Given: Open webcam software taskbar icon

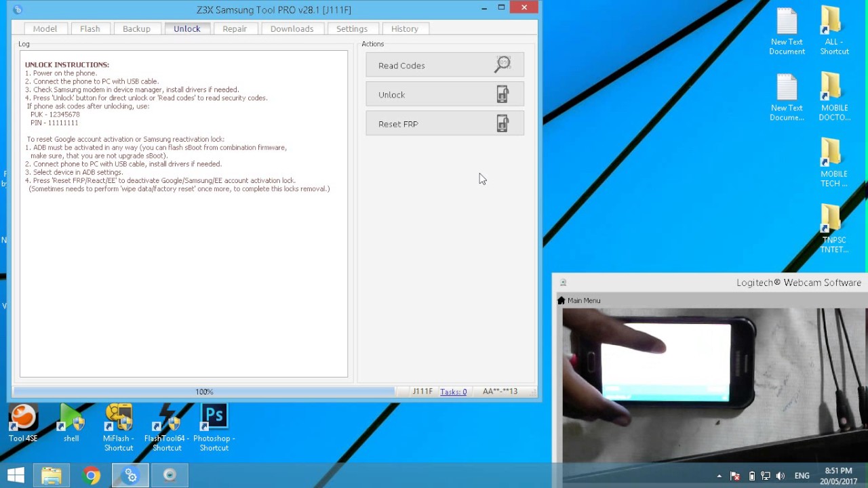Looking at the screenshot, I should [170, 475].
